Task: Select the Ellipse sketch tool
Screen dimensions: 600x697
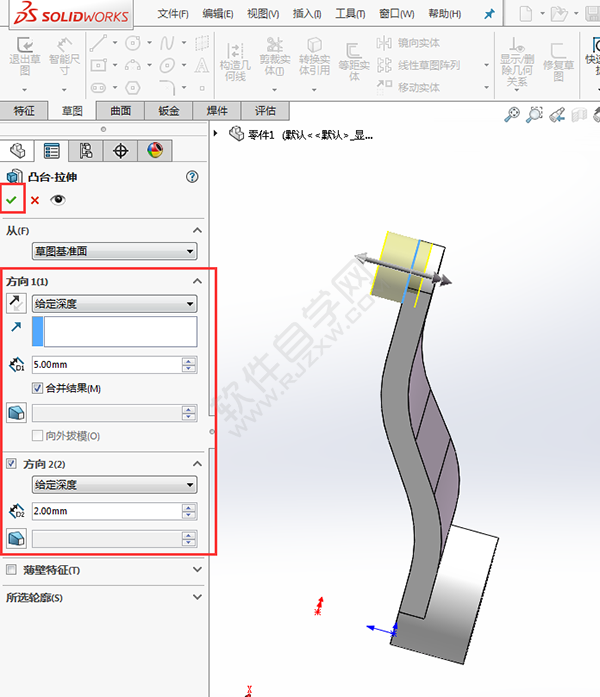Action: (x=167, y=65)
